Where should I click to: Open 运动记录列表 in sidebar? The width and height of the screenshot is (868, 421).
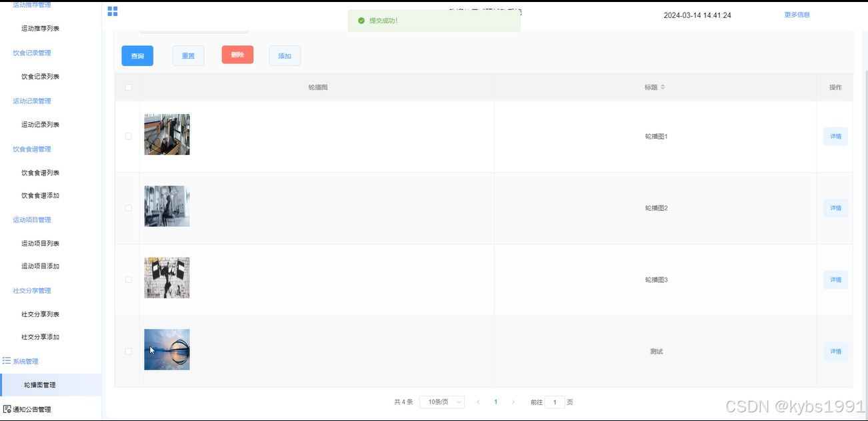tap(40, 125)
